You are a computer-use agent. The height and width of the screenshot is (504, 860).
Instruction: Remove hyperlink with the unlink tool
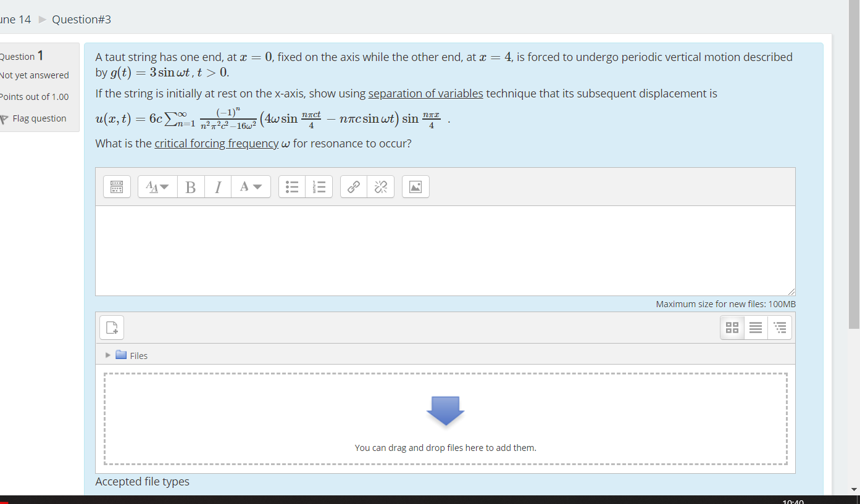(x=380, y=186)
